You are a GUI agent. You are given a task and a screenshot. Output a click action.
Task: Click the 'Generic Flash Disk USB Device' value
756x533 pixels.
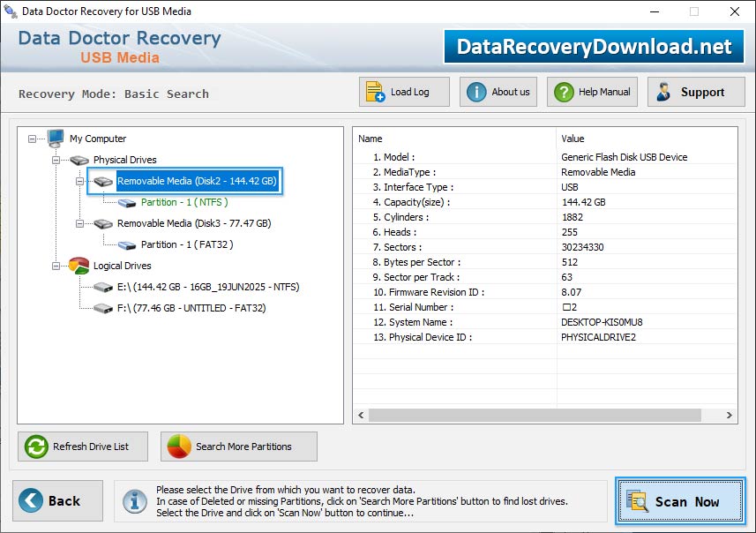tap(624, 157)
